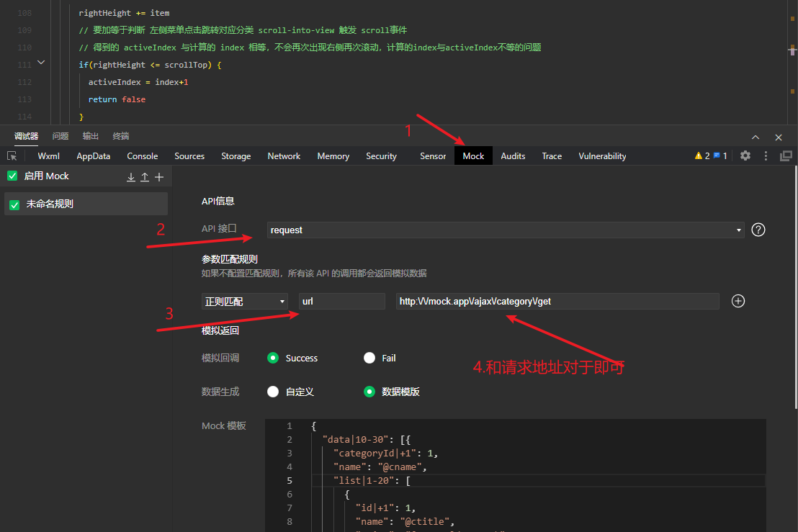Image resolution: width=798 pixels, height=532 pixels.
Task: Open devtools more options menu
Action: pyautogui.click(x=766, y=155)
